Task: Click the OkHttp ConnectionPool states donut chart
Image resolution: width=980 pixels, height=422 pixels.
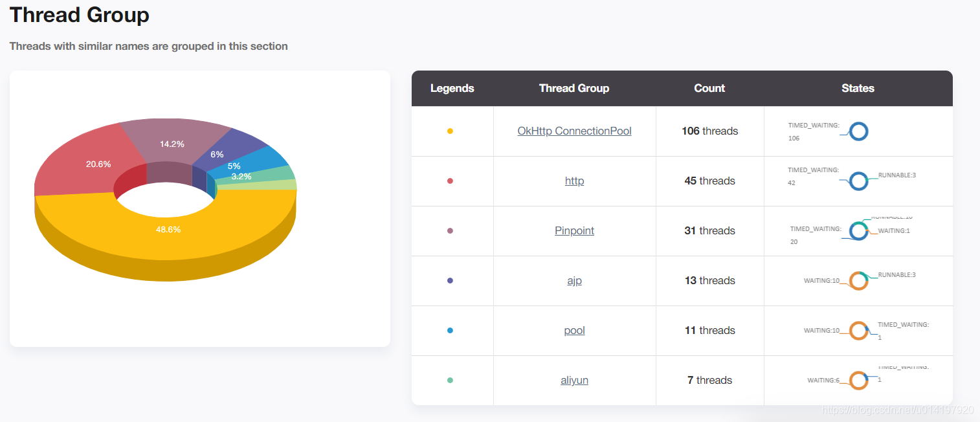Action: 858,131
